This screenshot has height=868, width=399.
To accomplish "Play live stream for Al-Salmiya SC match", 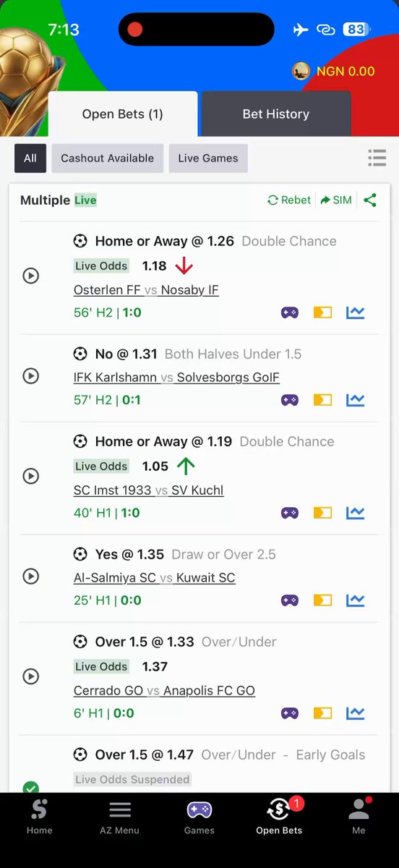I will click(x=30, y=576).
